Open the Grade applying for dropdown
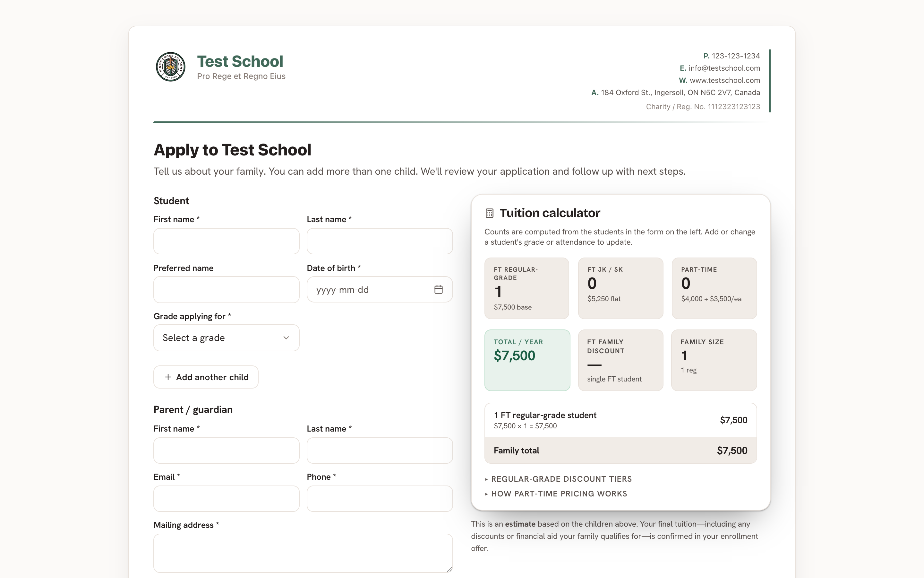This screenshot has width=924, height=578. pos(227,337)
